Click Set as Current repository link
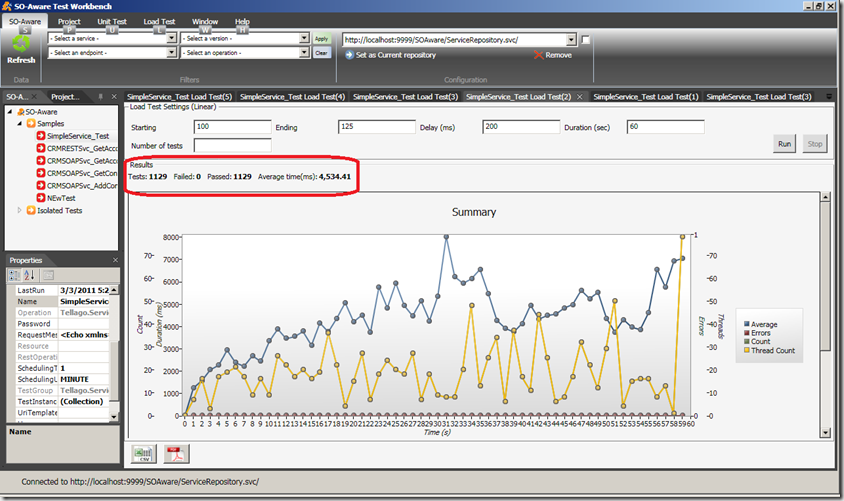 pyautogui.click(x=396, y=55)
